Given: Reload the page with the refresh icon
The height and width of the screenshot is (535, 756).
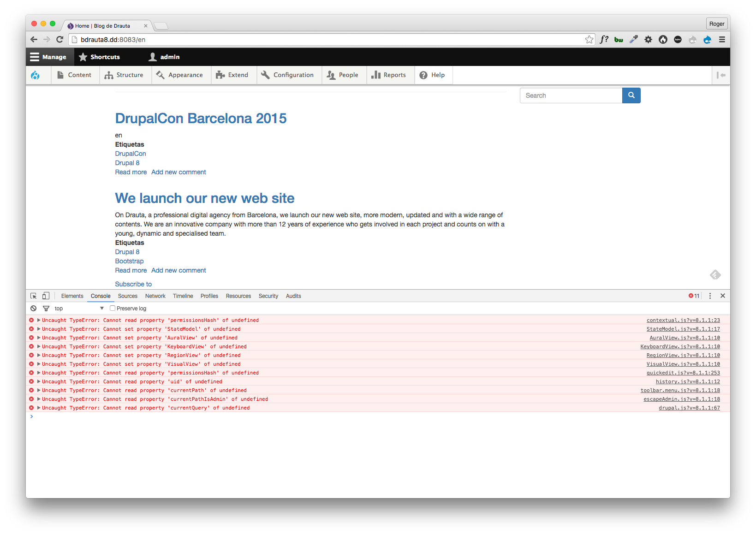Looking at the screenshot, I should click(x=60, y=40).
